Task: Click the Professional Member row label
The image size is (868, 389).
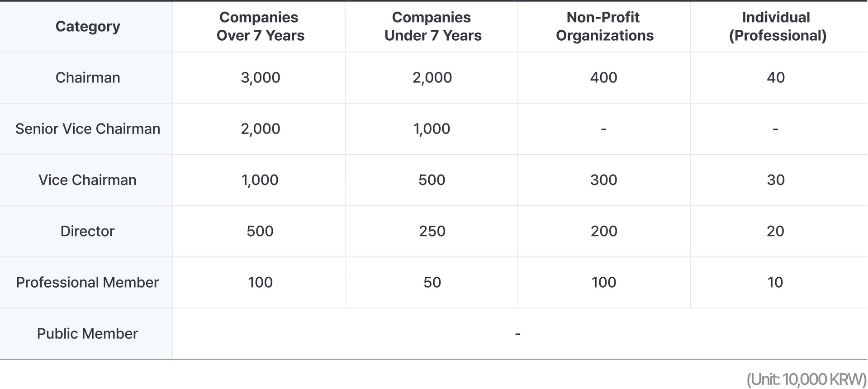Action: [87, 282]
